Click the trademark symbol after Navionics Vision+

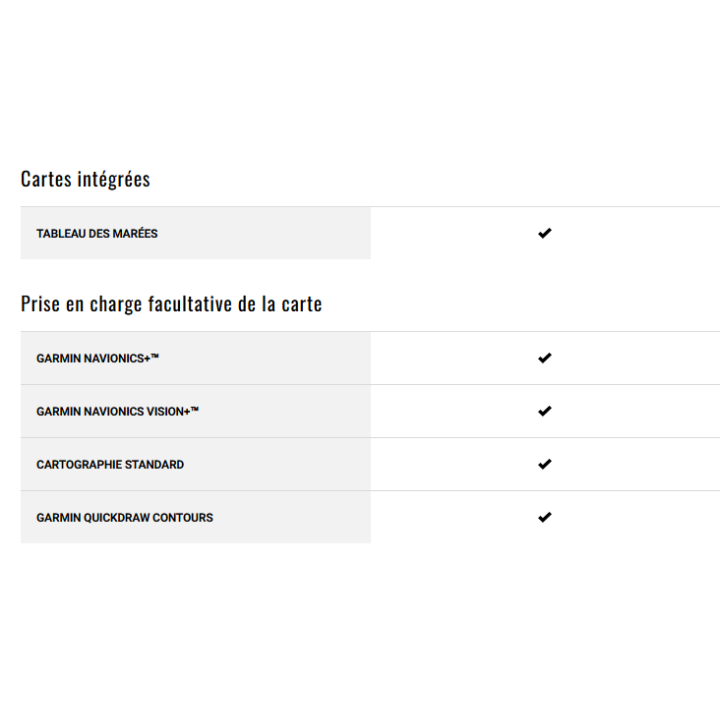click(x=195, y=409)
